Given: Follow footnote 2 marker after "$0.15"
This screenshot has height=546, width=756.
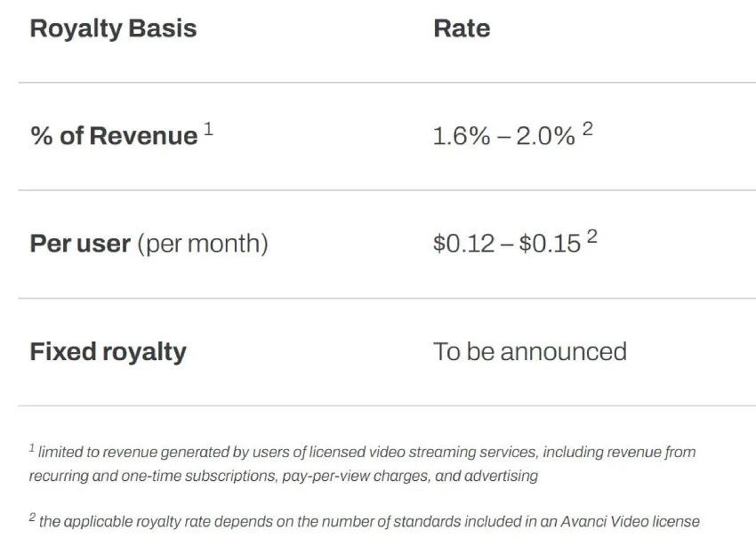Looking at the screenshot, I should point(591,237).
